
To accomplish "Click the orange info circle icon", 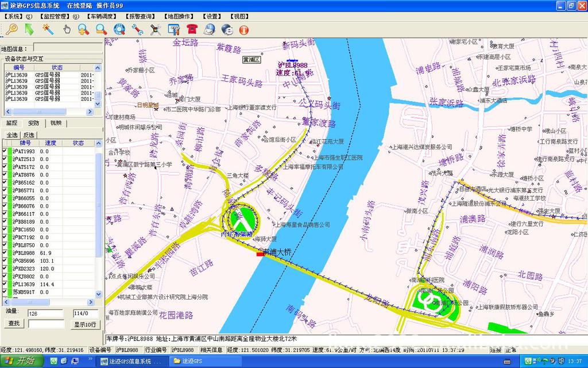I will pyautogui.click(x=244, y=29).
